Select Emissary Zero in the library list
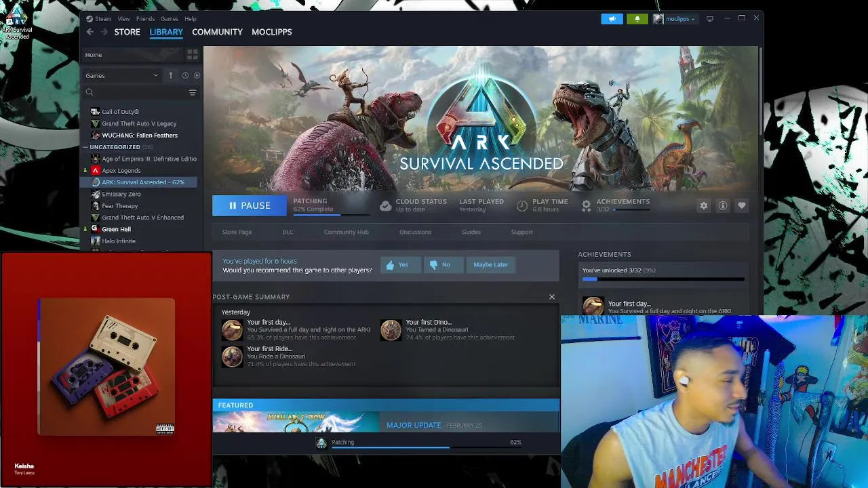The height and width of the screenshot is (488, 868). pos(121,195)
